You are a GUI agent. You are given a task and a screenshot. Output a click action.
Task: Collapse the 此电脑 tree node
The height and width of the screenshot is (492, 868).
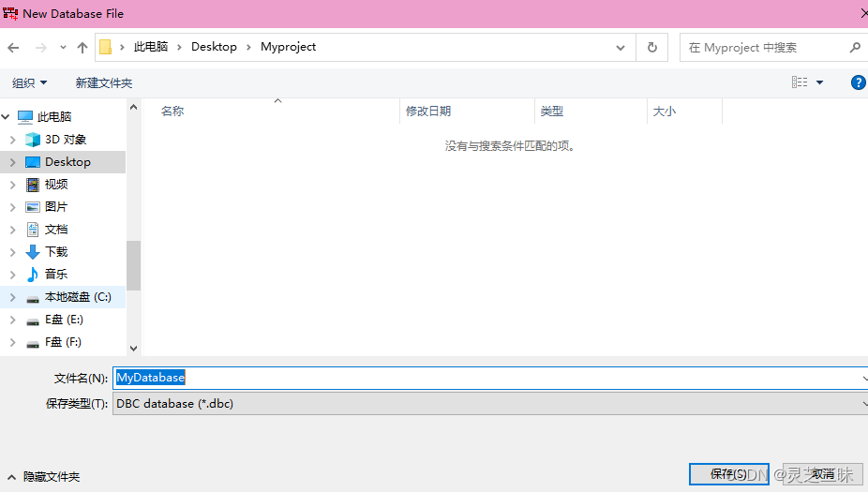point(6,117)
